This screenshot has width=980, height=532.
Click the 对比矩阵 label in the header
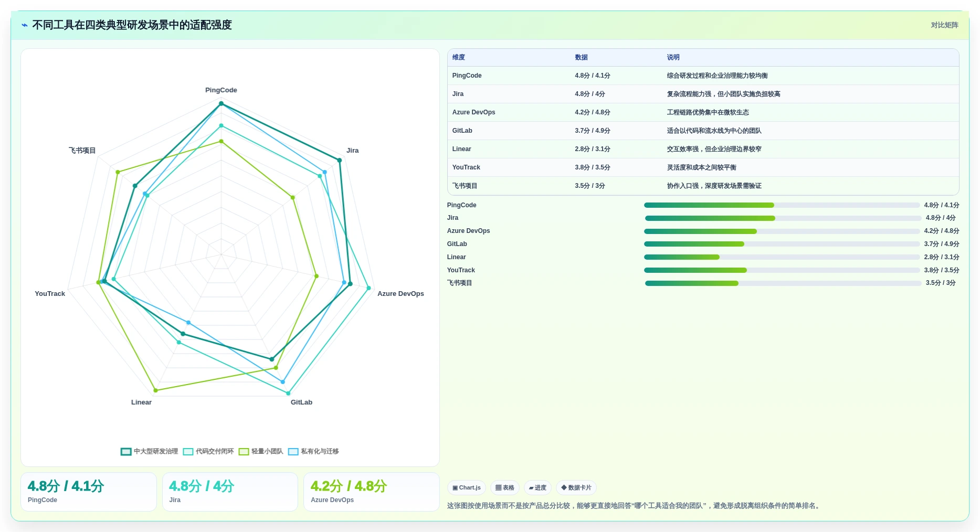click(x=944, y=25)
